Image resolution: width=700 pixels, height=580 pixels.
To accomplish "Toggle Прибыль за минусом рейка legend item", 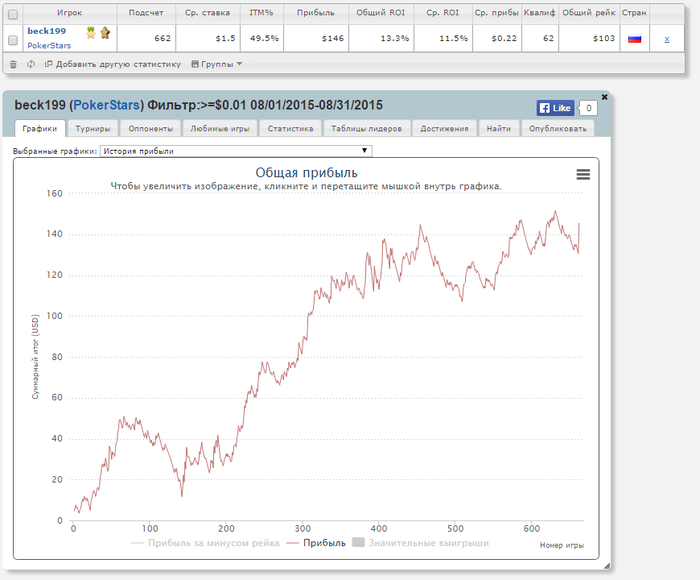I will tap(205, 543).
